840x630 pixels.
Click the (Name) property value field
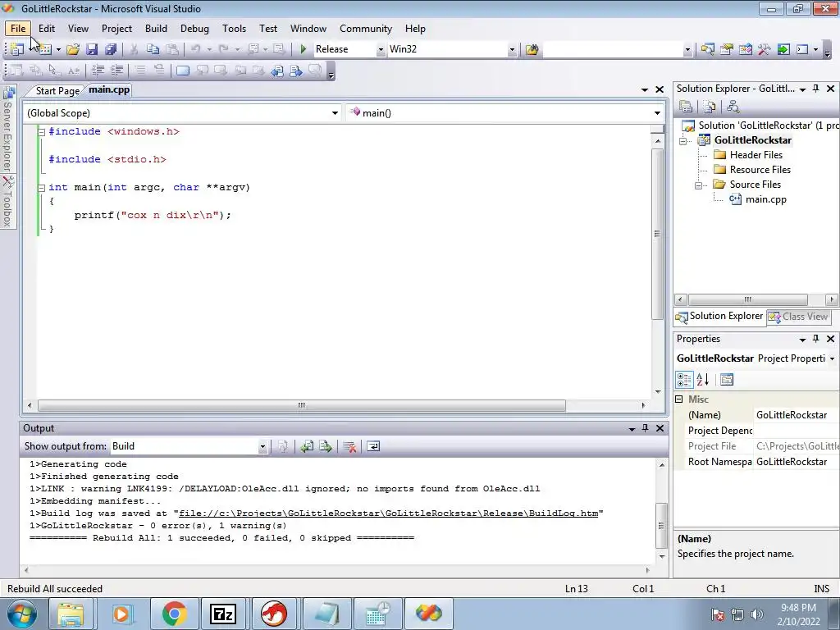pos(796,414)
